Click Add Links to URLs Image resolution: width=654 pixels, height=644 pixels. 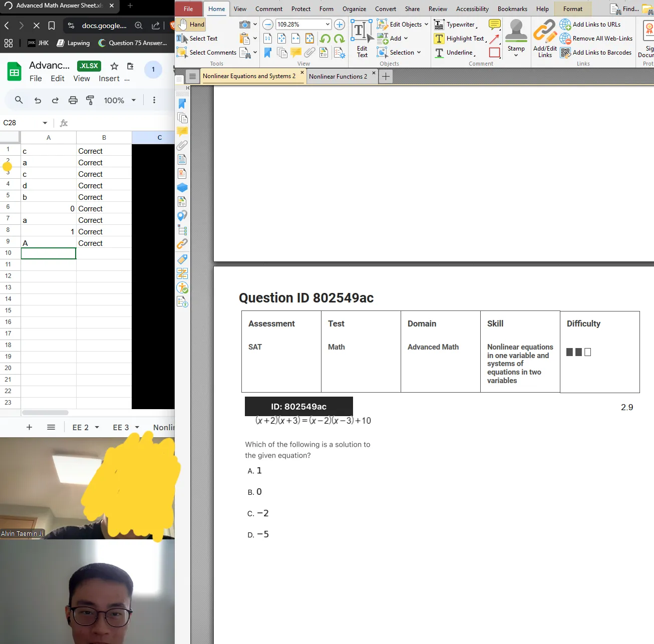coord(590,24)
